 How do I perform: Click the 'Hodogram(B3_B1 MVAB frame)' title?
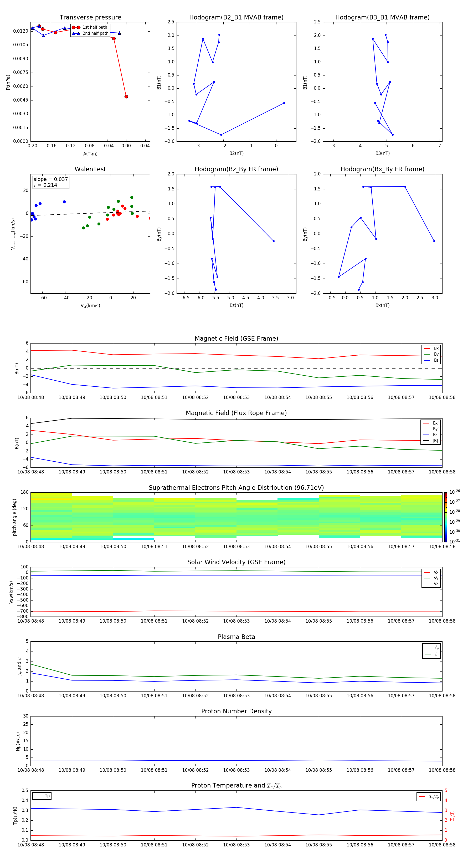(382, 18)
